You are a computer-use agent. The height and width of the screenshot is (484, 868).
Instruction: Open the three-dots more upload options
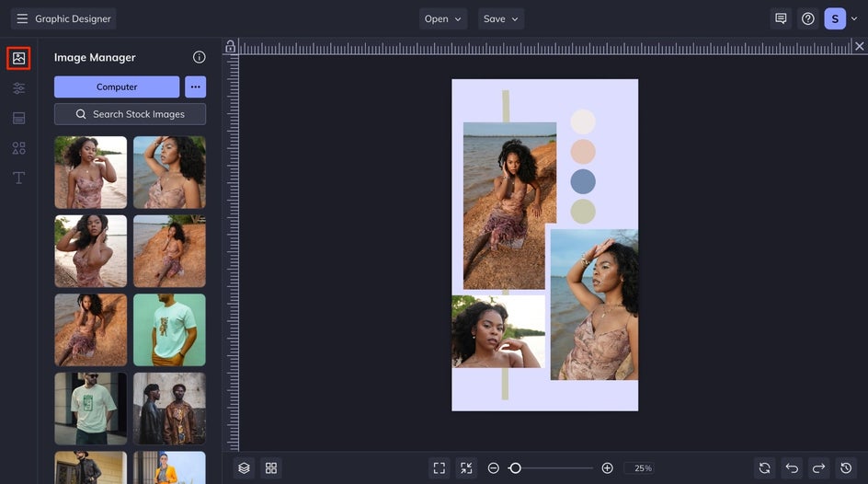point(196,86)
